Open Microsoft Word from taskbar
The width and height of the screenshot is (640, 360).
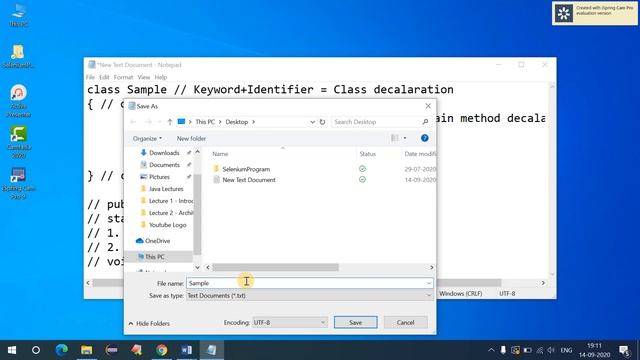point(187,350)
